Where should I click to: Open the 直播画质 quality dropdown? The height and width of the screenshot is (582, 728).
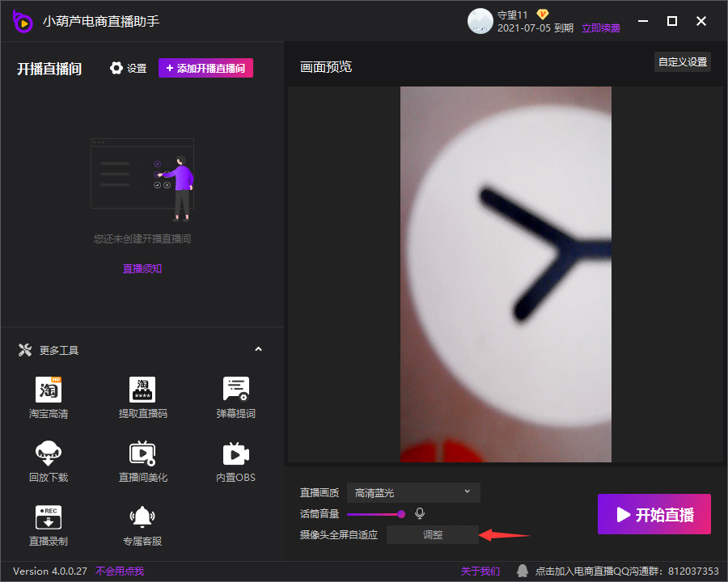[x=413, y=492]
